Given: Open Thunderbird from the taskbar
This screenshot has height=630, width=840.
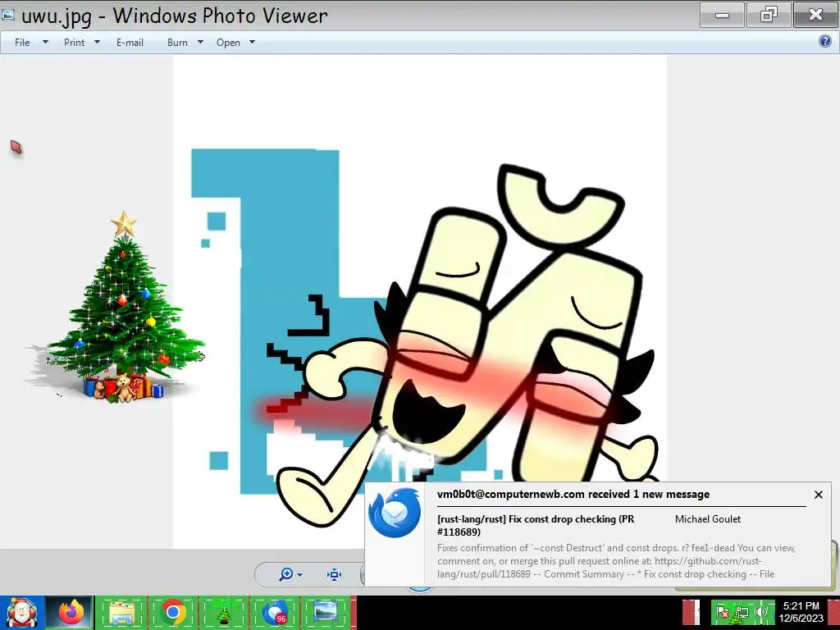Looking at the screenshot, I should click(275, 612).
